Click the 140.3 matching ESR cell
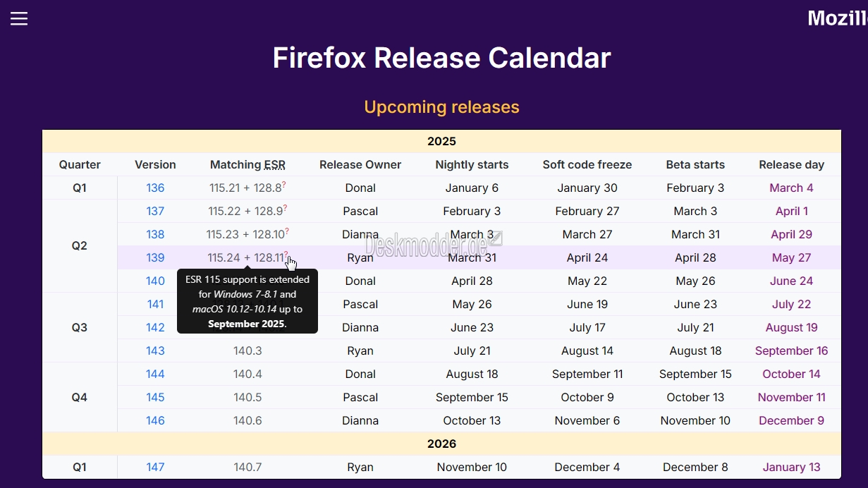Screen dimensions: 868x488 coord(247,350)
